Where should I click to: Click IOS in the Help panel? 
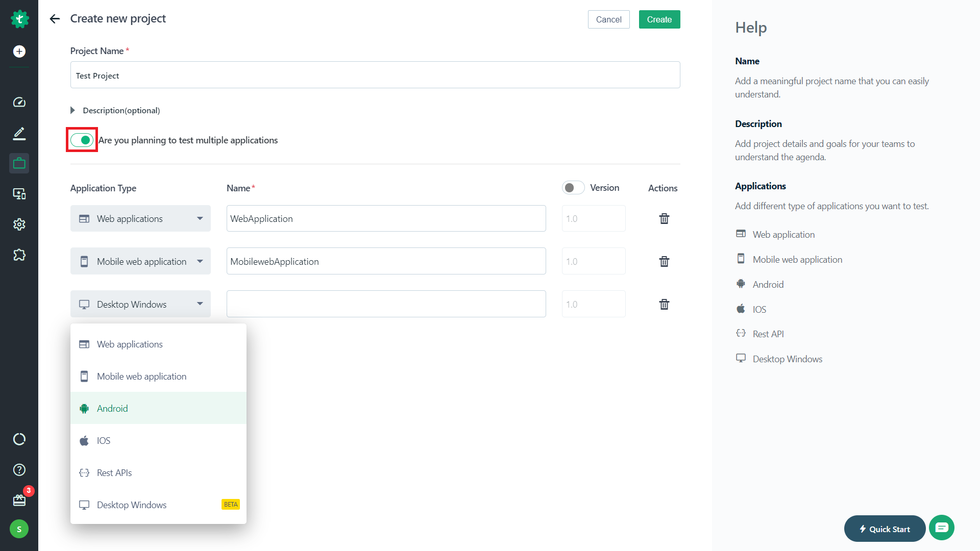click(759, 309)
